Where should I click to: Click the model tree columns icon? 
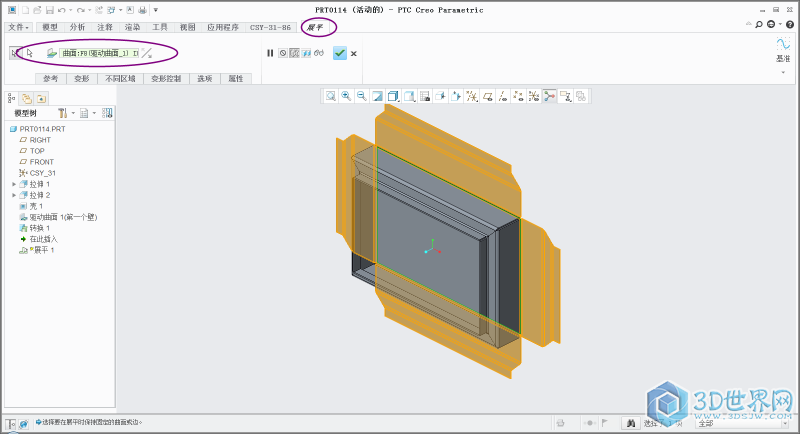click(x=107, y=113)
